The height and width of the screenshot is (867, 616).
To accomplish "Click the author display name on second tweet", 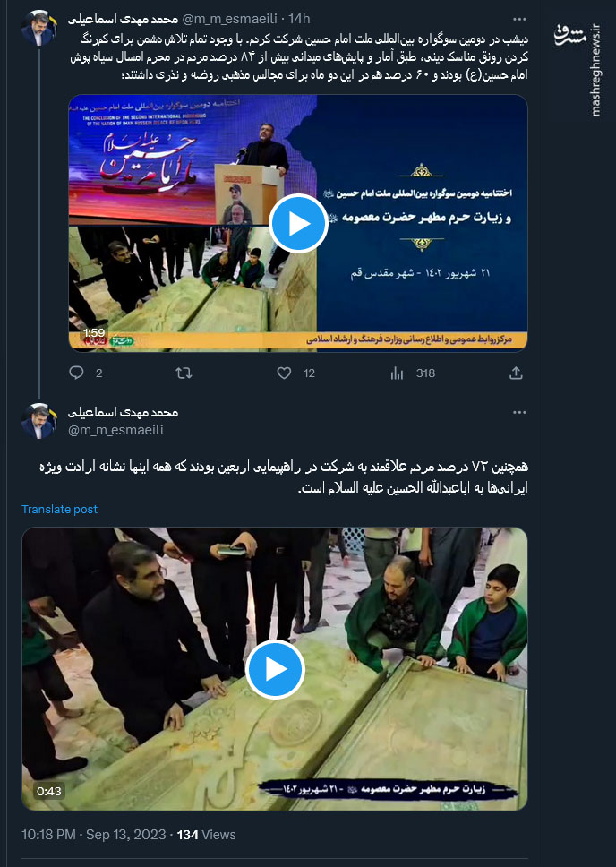I will (123, 413).
